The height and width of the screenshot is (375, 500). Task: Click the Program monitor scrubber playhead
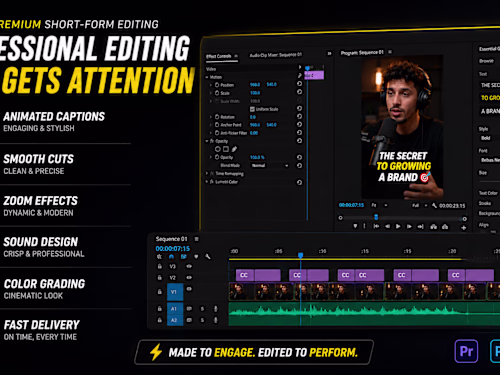pos(376,217)
